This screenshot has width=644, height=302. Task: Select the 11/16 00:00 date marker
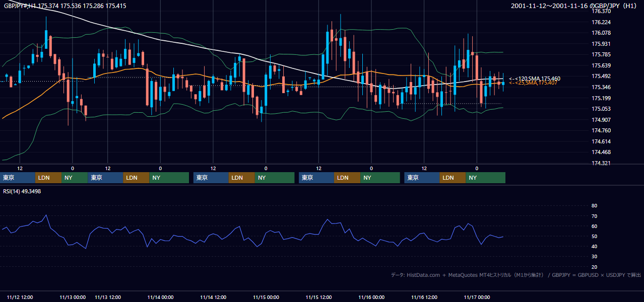point(371,297)
